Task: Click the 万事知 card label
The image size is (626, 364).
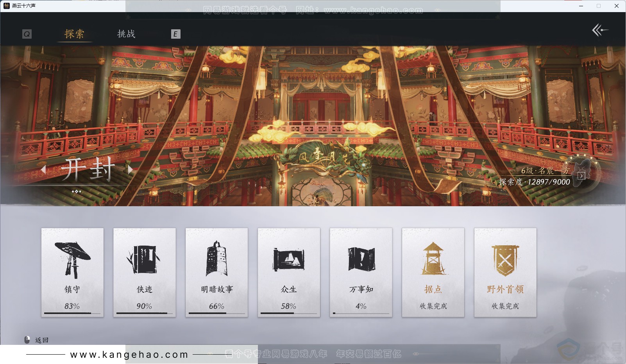Action: coord(361,289)
